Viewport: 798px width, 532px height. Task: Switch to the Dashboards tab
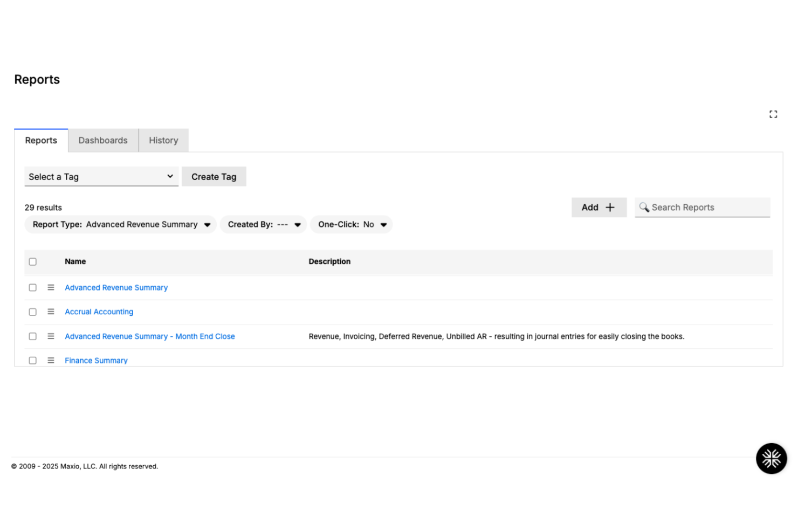[x=103, y=140]
